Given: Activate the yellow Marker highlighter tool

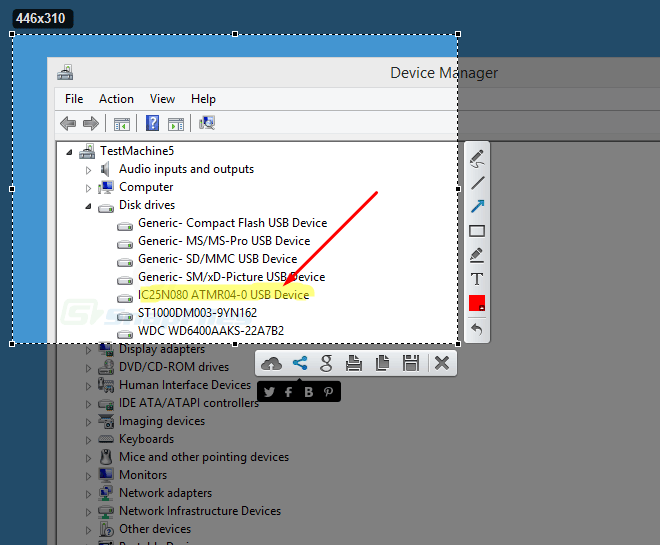Looking at the screenshot, I should tap(477, 255).
